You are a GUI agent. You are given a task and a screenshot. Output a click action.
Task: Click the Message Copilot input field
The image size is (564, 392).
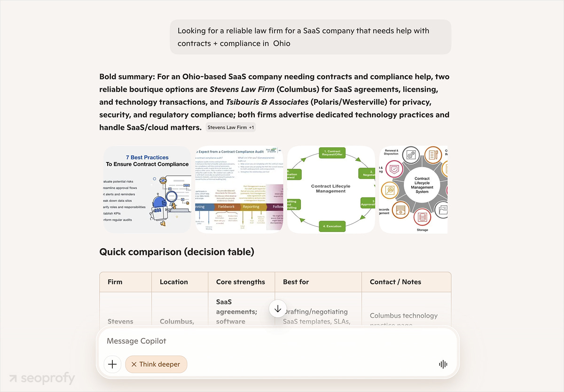[277, 341]
